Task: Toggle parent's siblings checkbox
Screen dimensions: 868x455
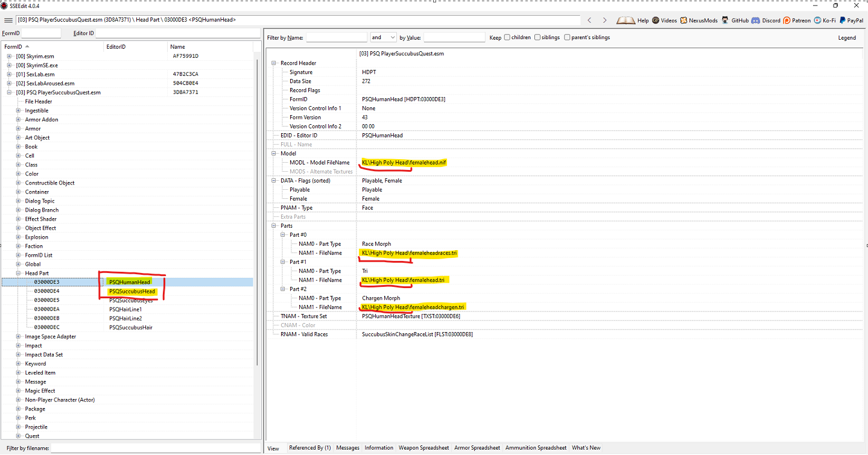Action: 567,37
